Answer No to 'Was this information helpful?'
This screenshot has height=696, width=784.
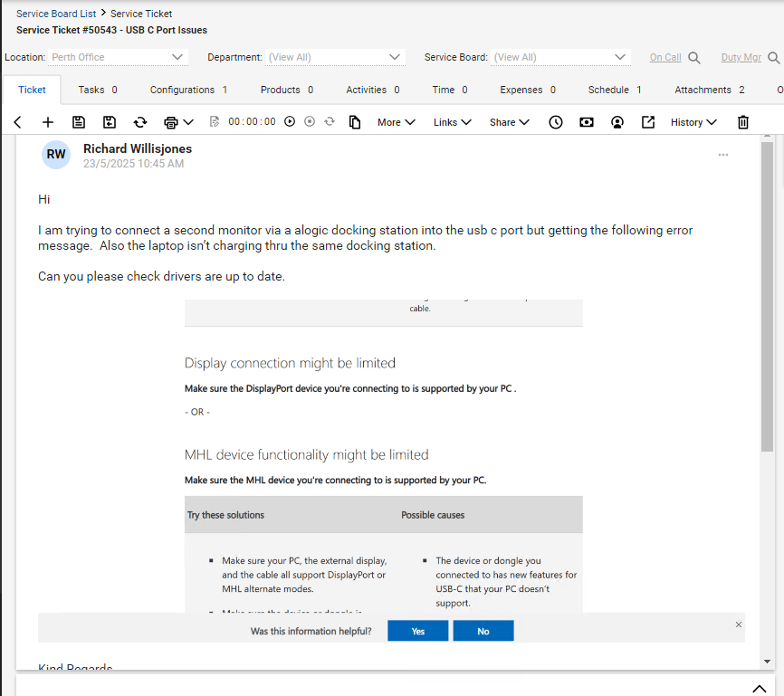[x=483, y=631]
